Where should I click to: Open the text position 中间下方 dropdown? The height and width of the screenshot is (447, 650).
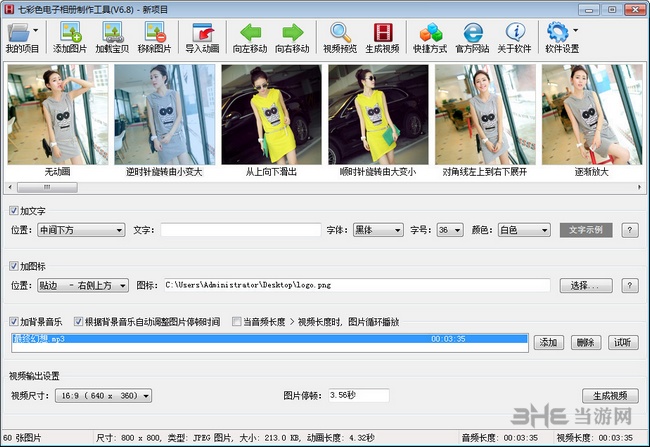pos(81,230)
